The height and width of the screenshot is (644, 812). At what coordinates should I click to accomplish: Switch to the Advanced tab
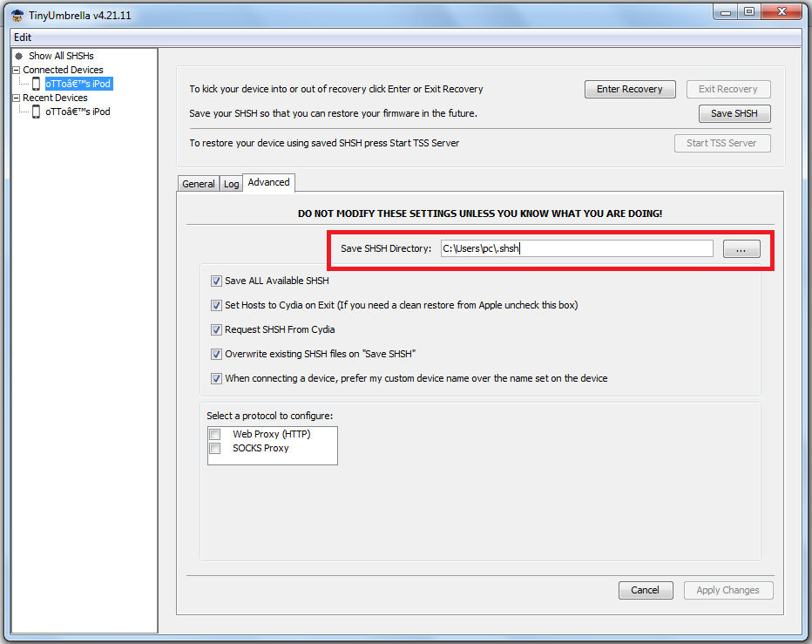coord(268,182)
